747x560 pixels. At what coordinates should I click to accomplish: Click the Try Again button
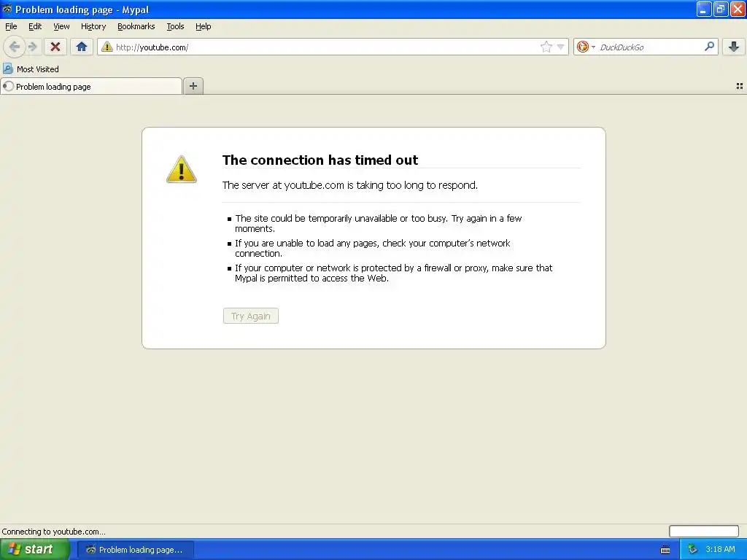pyautogui.click(x=251, y=316)
